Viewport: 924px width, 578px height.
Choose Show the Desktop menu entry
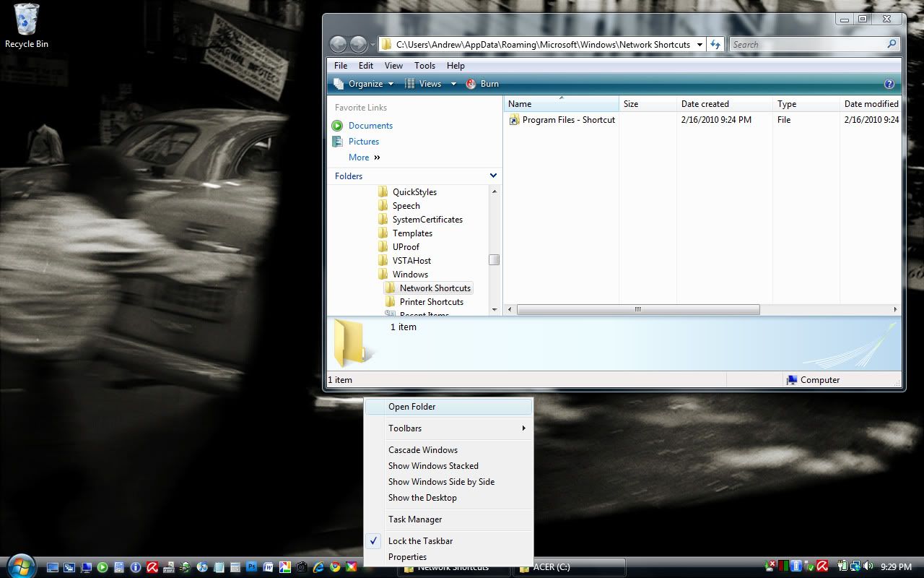pyautogui.click(x=449, y=498)
